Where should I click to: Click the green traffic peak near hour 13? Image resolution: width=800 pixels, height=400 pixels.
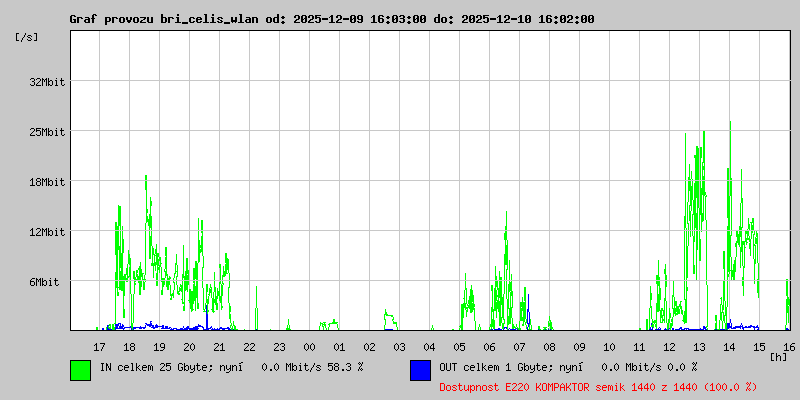coord(704,132)
